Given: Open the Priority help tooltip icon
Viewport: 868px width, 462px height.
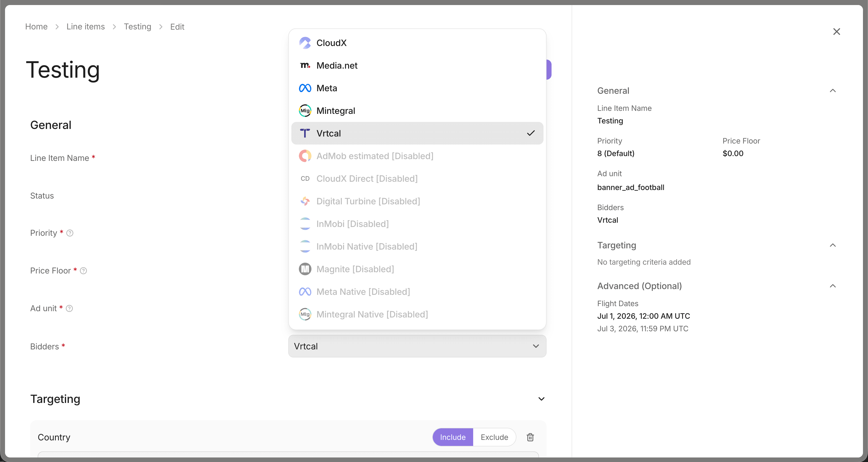Looking at the screenshot, I should tap(70, 233).
